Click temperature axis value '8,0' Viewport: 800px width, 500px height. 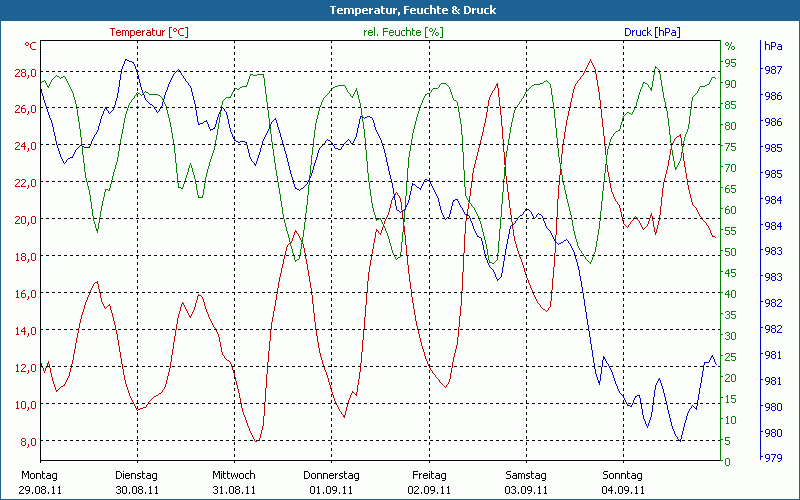coord(28,442)
